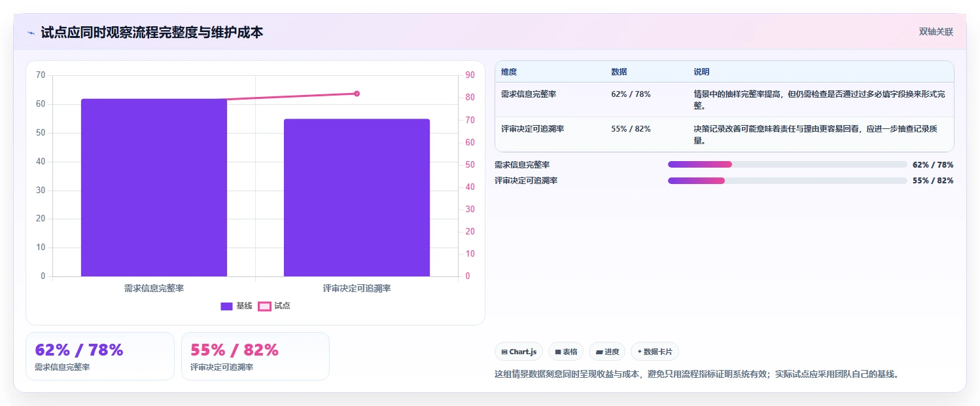
Task: Click the 说明 table column header
Action: [701, 72]
